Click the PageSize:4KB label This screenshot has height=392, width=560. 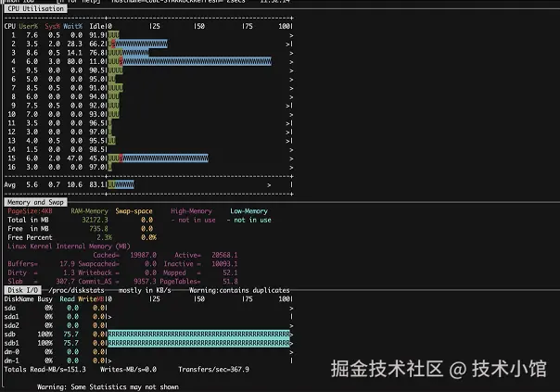coord(30,211)
